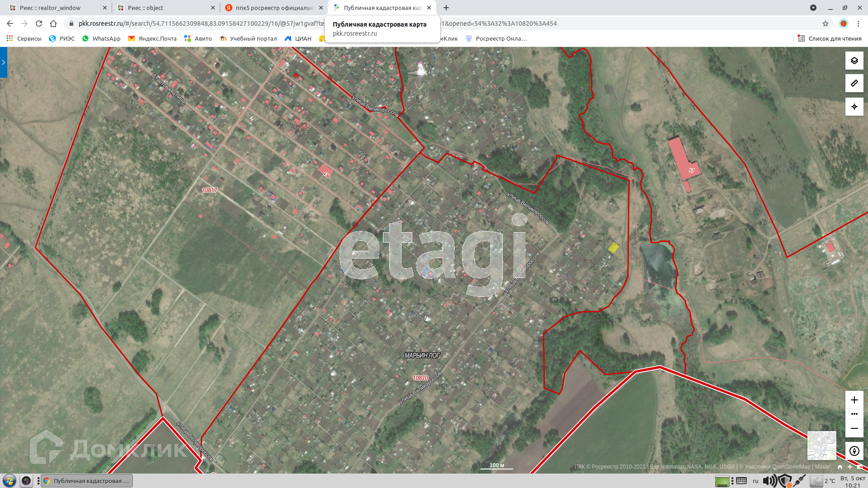Screen dimensions: 868x488
Task: Click the home icon in map footer
Action: pos(840,467)
